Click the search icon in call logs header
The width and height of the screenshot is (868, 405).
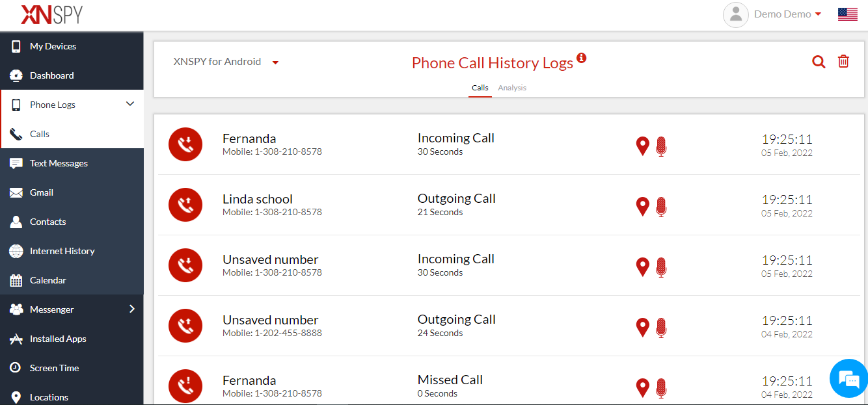tap(819, 62)
